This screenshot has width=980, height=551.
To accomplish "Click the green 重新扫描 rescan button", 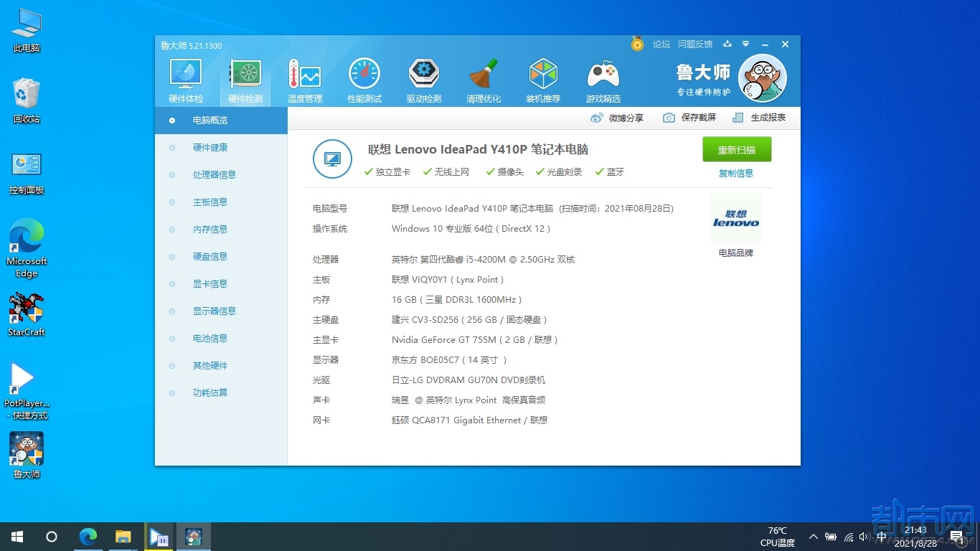I will [x=737, y=150].
